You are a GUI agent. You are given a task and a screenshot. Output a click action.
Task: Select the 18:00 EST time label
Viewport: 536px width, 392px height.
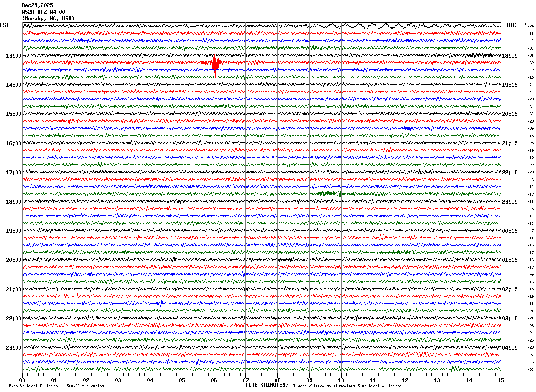click(x=13, y=202)
